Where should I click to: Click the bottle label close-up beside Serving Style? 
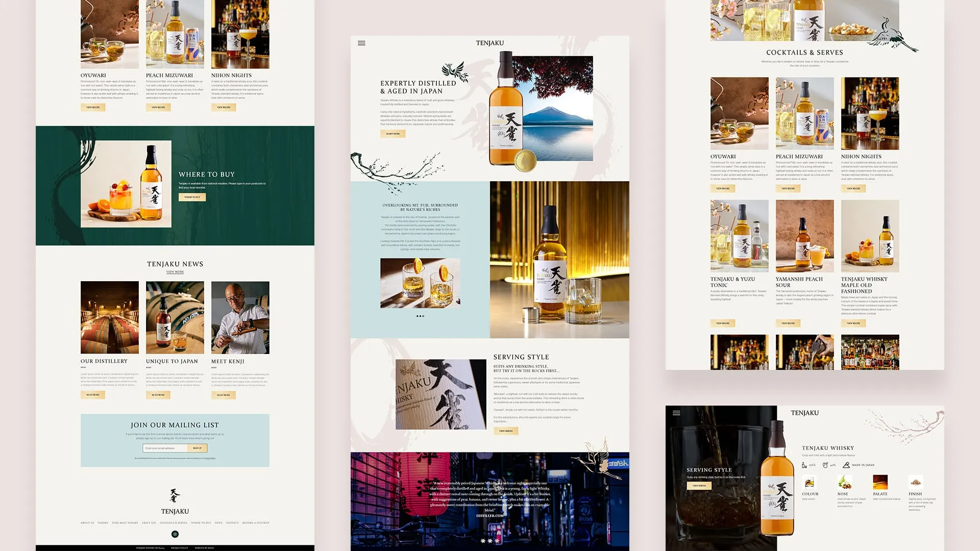(441, 394)
